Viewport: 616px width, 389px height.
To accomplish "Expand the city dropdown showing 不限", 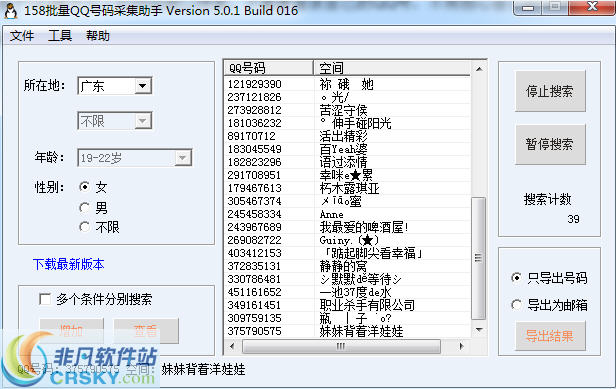I will click(142, 121).
